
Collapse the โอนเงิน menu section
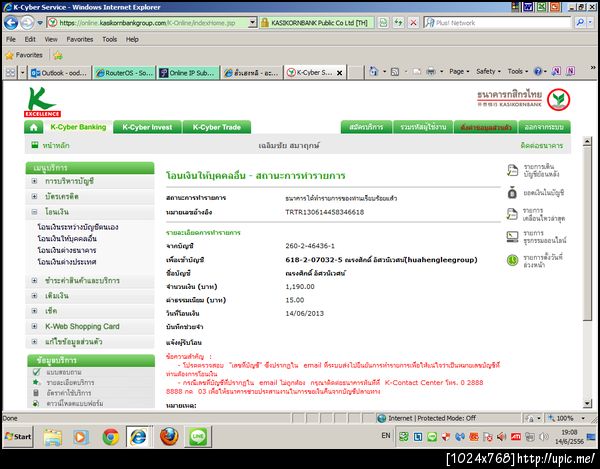click(34, 212)
